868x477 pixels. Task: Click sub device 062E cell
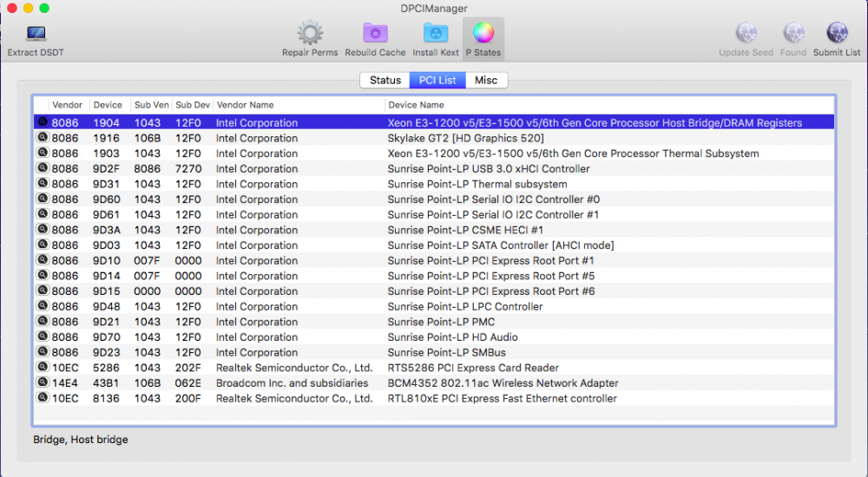coord(188,383)
